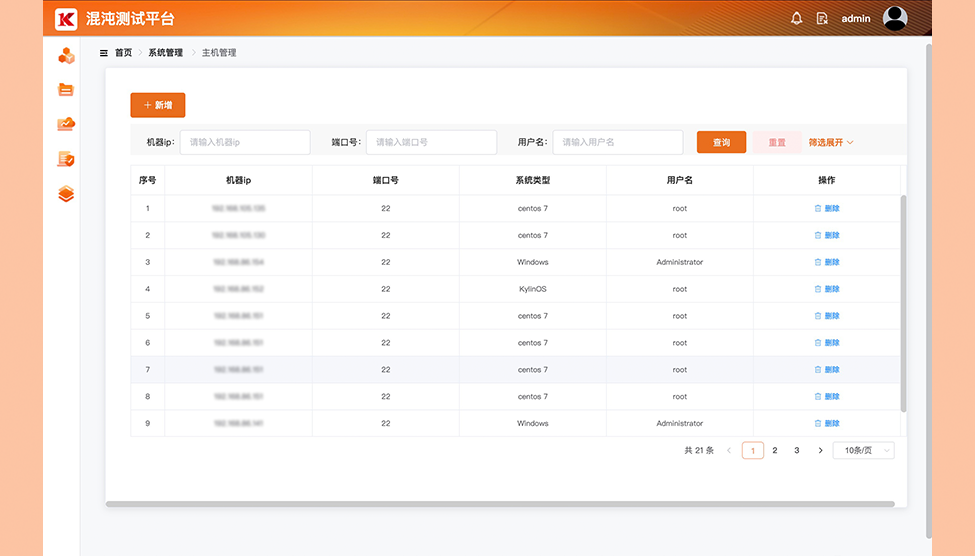975x556 pixels.
Task: Click the 查询 search button
Action: pos(721,142)
